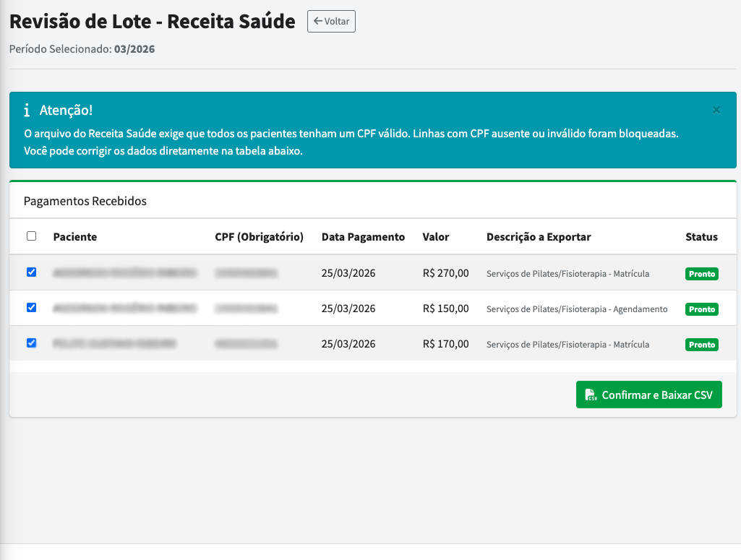Click the Pronto status badge on first row
This screenshot has width=741, height=560.
[701, 274]
